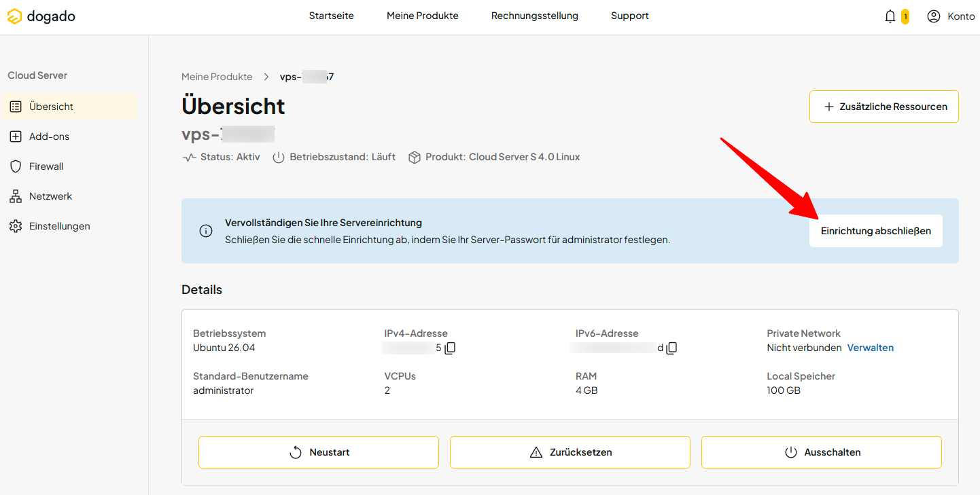The width and height of the screenshot is (980, 495).
Task: Click the Verwalten link for Private Network
Action: 871,348
